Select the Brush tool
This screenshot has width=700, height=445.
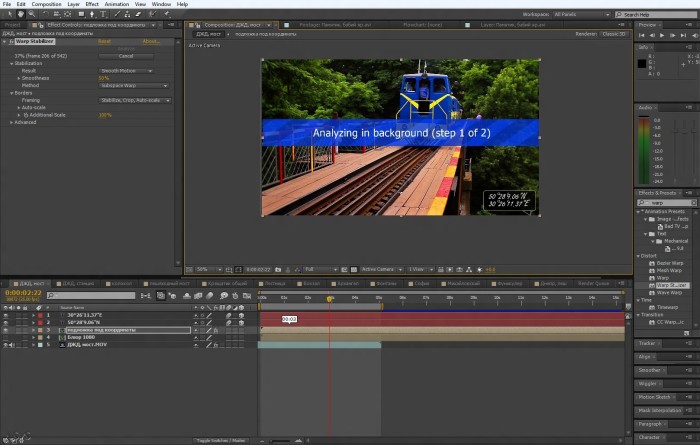(117, 14)
